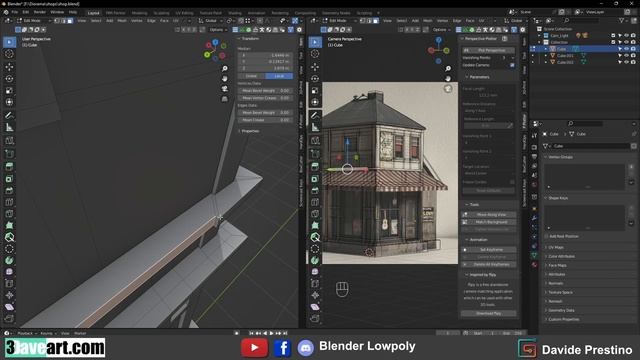Switch transform to Global in Transform panel

251,76
